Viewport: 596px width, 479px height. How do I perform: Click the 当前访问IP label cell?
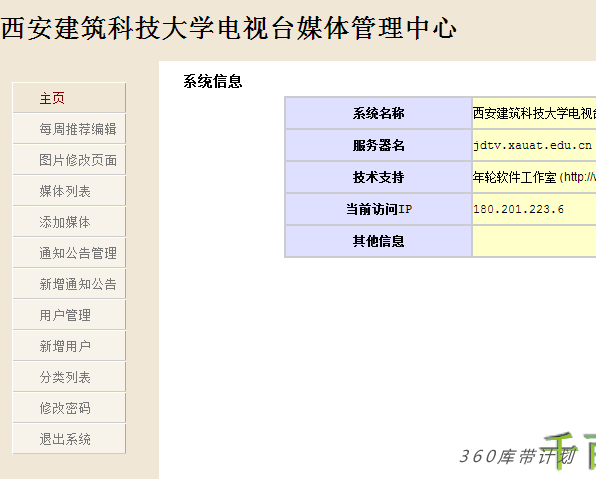tap(379, 209)
